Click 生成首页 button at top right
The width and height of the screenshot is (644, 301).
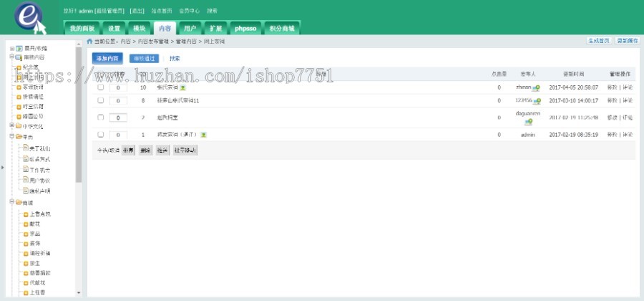(x=599, y=41)
